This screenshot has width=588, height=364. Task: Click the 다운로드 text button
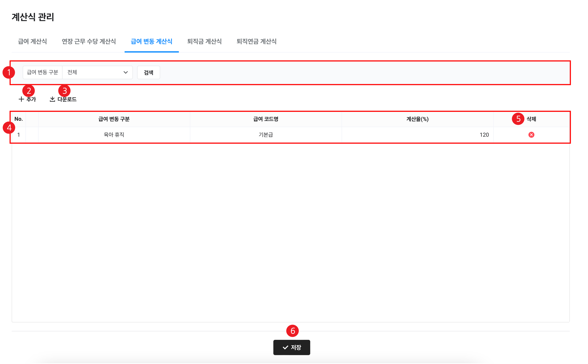[x=67, y=99]
